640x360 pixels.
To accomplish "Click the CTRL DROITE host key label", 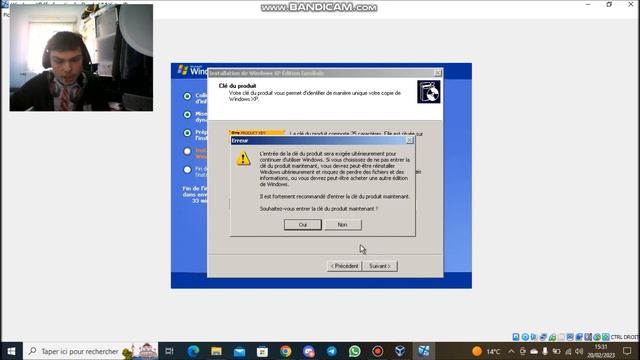I will click(625, 337).
